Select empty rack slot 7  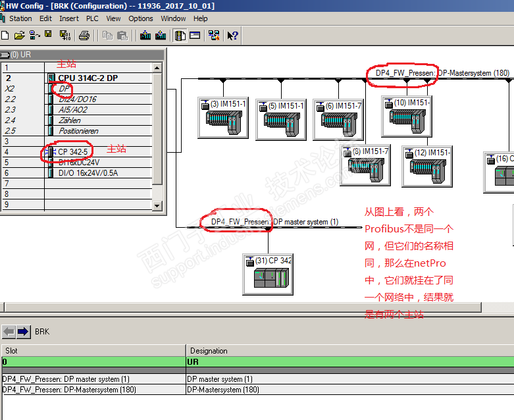point(78,183)
